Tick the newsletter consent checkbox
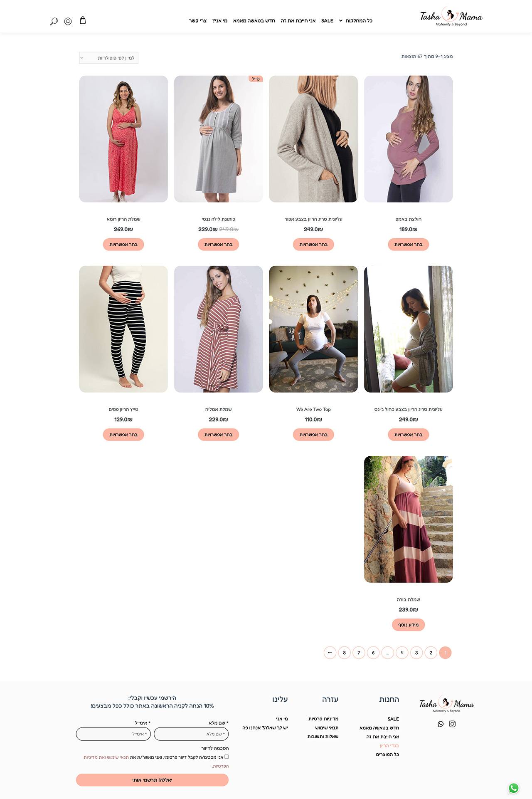The width and height of the screenshot is (532, 799). [227, 757]
